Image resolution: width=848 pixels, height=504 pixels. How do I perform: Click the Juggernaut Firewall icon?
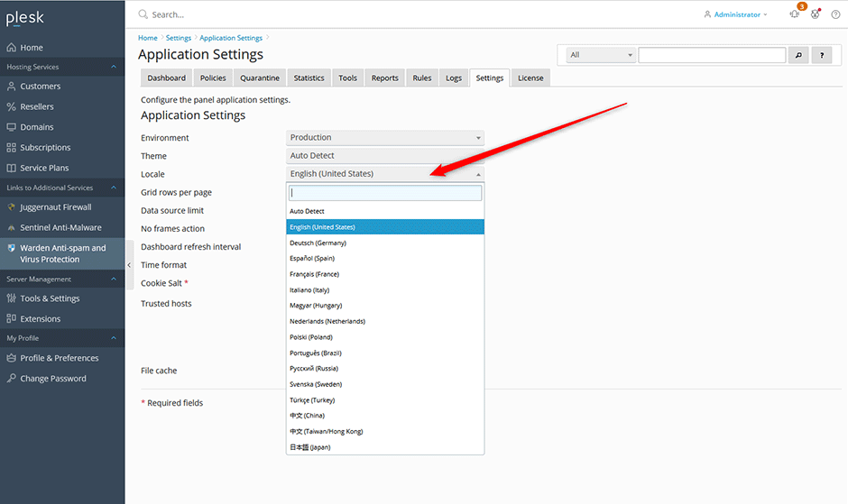click(12, 207)
